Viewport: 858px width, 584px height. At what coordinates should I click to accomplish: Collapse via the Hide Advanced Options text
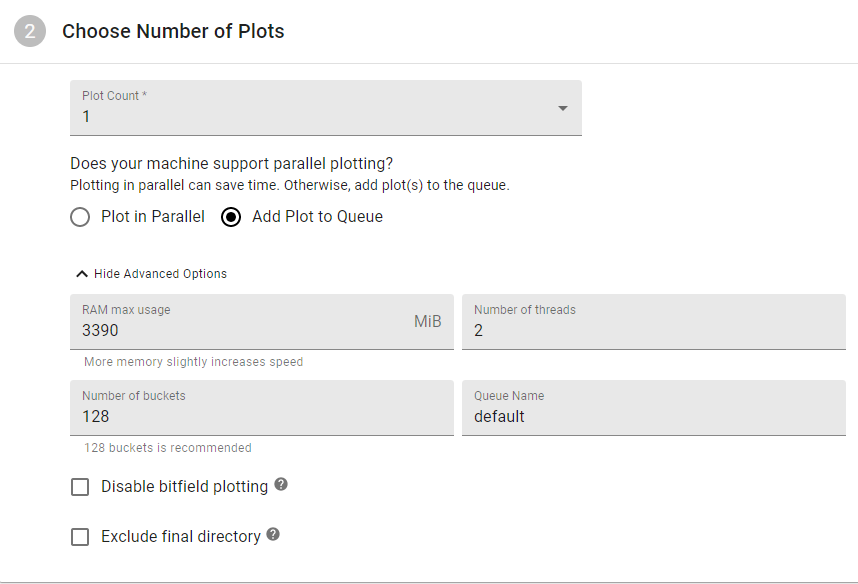click(x=160, y=274)
